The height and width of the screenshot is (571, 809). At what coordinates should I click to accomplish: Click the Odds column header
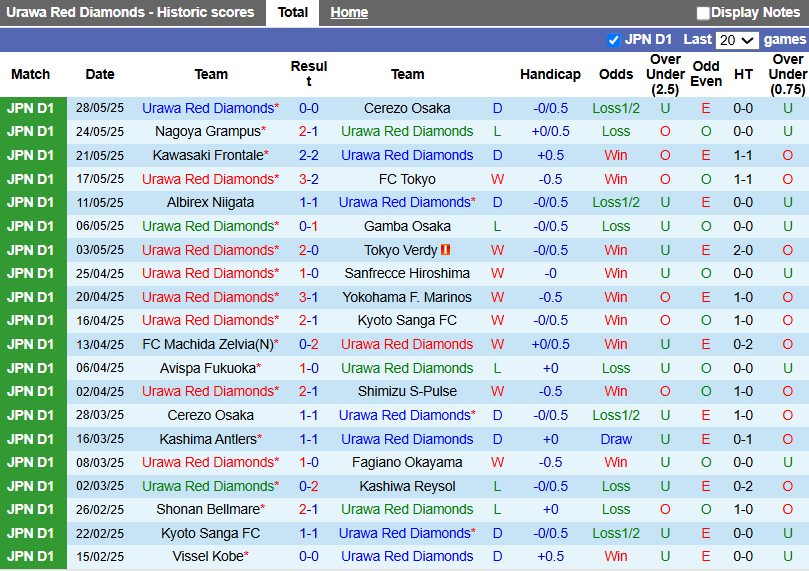tap(616, 75)
